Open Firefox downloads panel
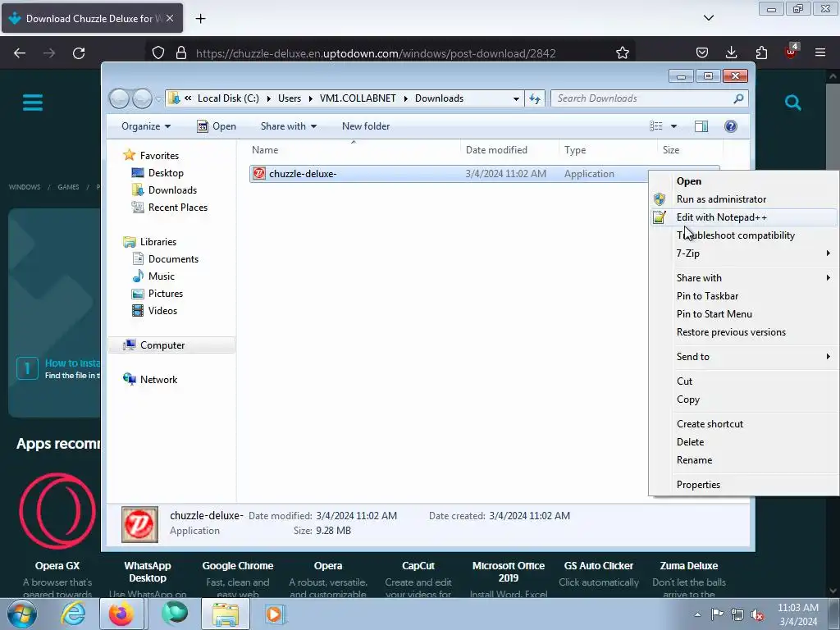840x630 pixels. point(731,52)
